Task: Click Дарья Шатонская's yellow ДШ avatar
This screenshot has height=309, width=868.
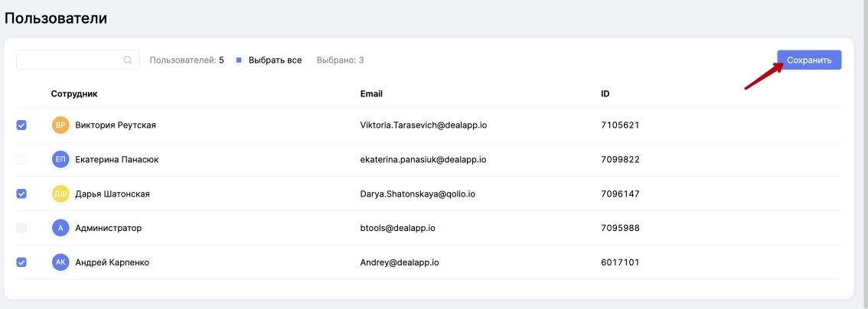Action: pos(60,194)
